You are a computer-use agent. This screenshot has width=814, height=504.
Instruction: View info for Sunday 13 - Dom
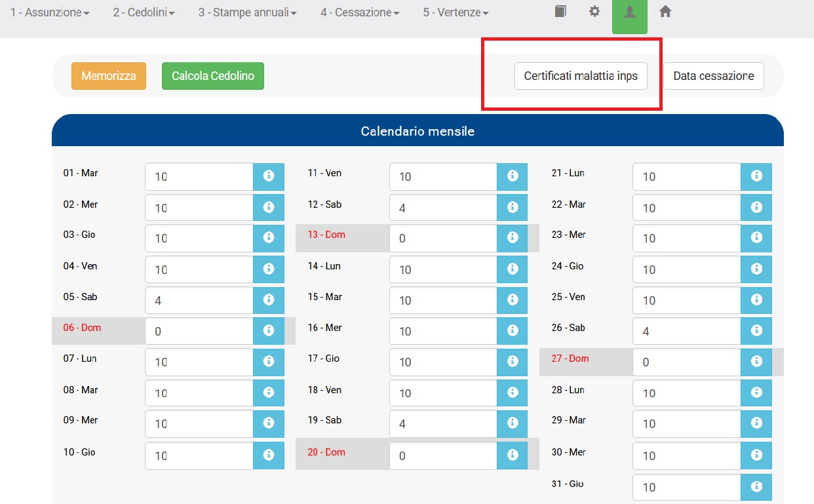[x=513, y=238]
